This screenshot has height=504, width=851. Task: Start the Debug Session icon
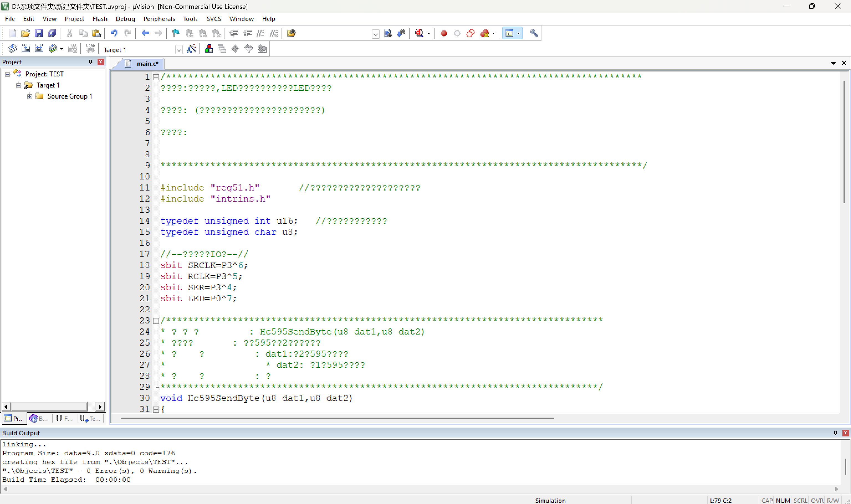[419, 33]
